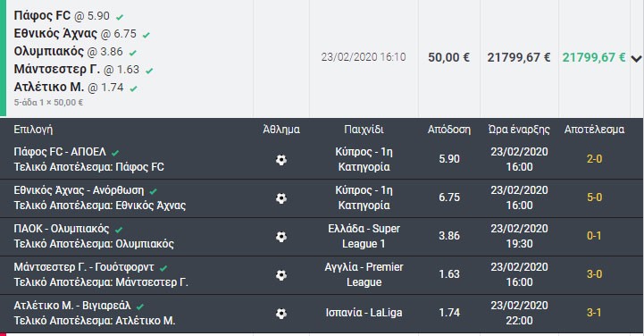Image resolution: width=644 pixels, height=336 pixels.
Task: Click the soccer ball icon in Ατλέτικο Μ. row
Action: pyautogui.click(x=281, y=314)
